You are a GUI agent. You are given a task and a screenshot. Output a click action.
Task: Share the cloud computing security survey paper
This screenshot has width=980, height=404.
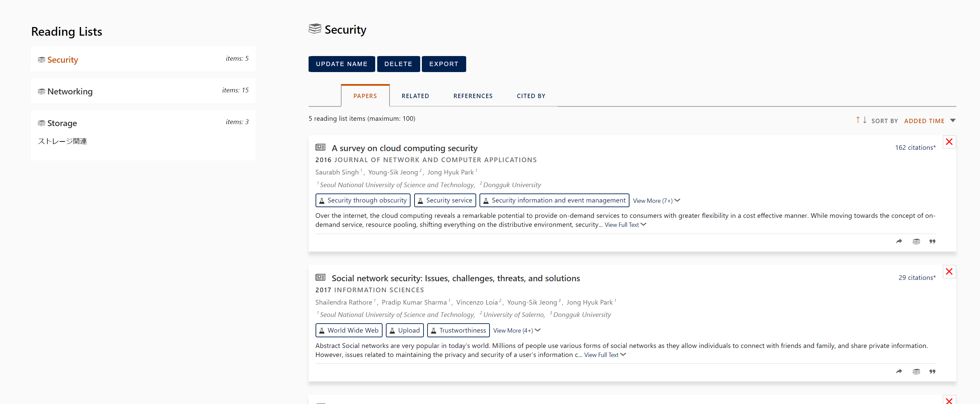pyautogui.click(x=899, y=242)
